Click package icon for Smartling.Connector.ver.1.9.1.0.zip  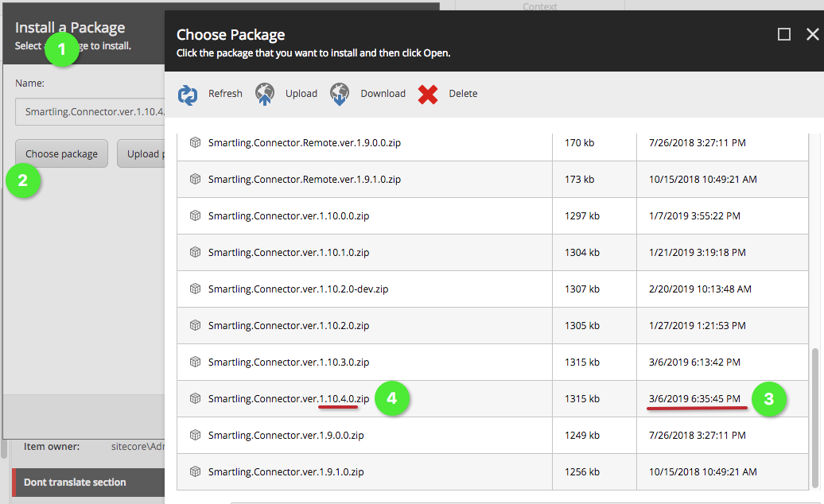[x=195, y=471]
